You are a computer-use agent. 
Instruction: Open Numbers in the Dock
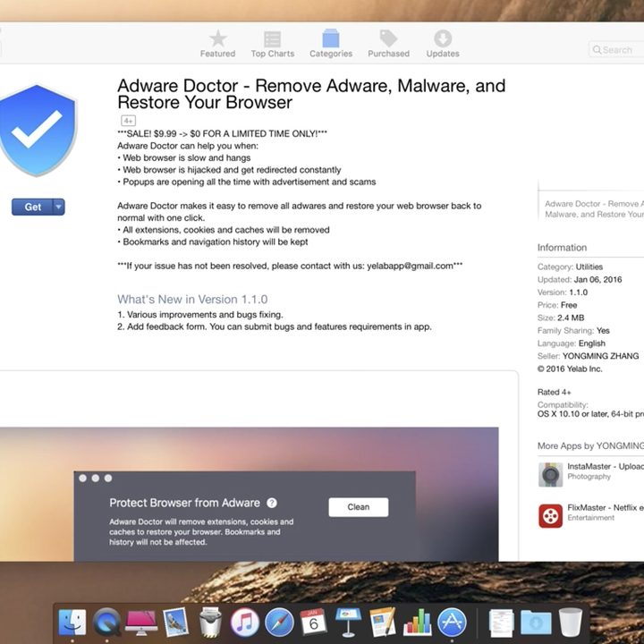point(418,623)
